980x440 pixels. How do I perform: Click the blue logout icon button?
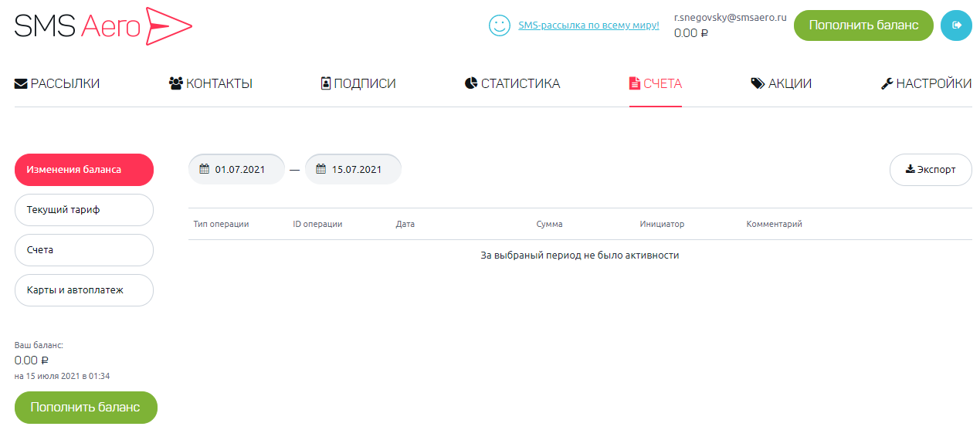point(956,25)
